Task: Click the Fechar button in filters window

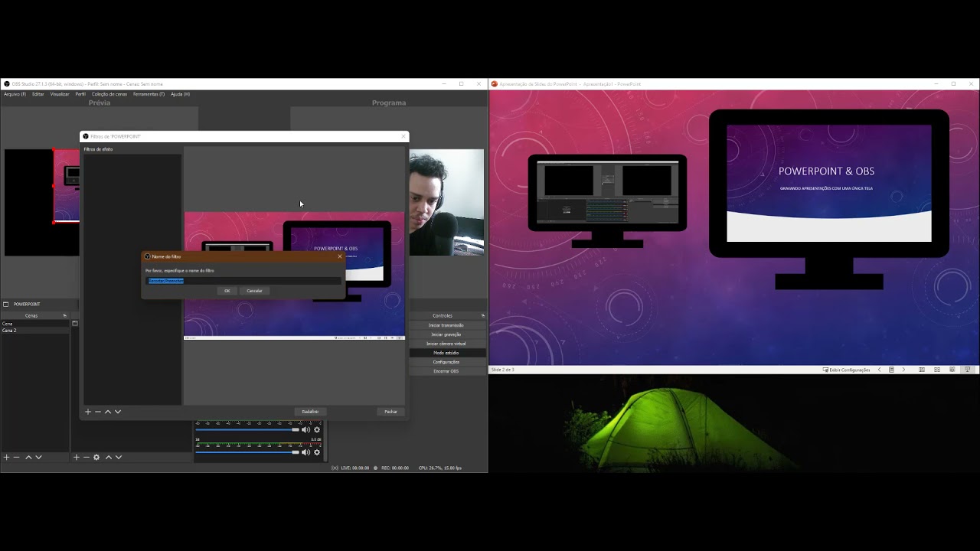Action: click(390, 412)
